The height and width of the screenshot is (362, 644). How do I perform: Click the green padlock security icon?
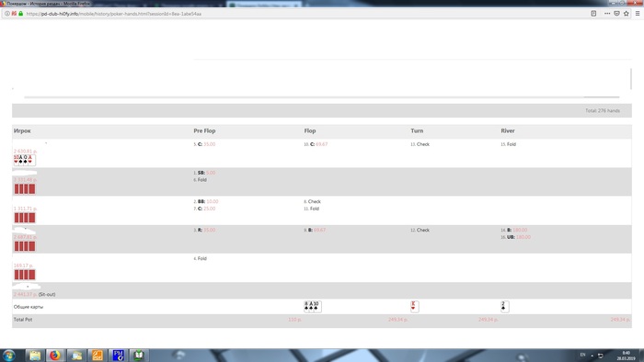tap(20, 14)
